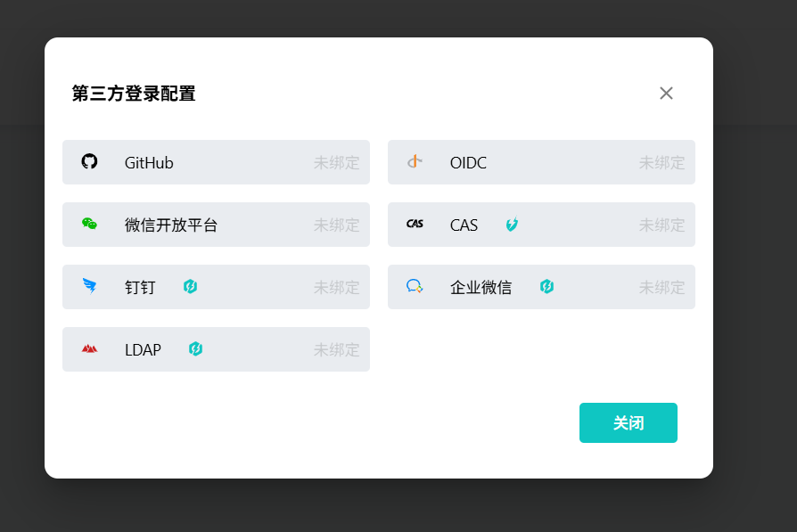Click the 第三方登录配置 dialog title
Screen dimensions: 797x532
tap(134, 94)
